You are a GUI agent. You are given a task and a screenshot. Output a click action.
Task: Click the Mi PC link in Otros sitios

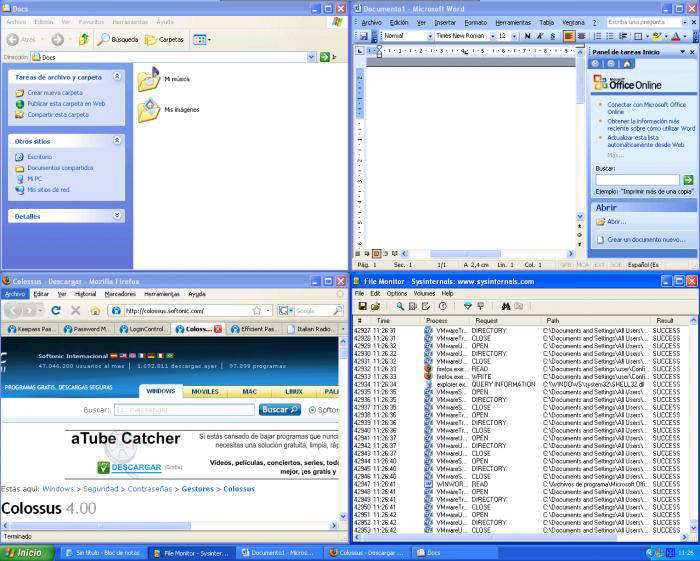34,179
